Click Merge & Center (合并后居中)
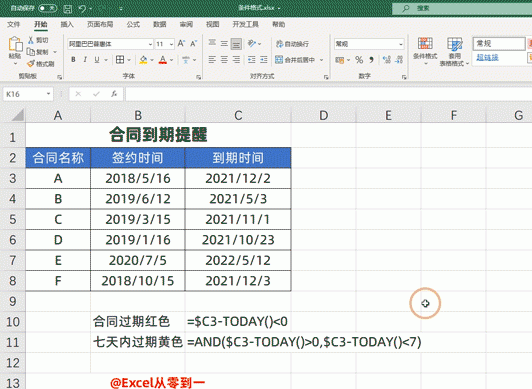This screenshot has width=532, height=389. tap(295, 60)
